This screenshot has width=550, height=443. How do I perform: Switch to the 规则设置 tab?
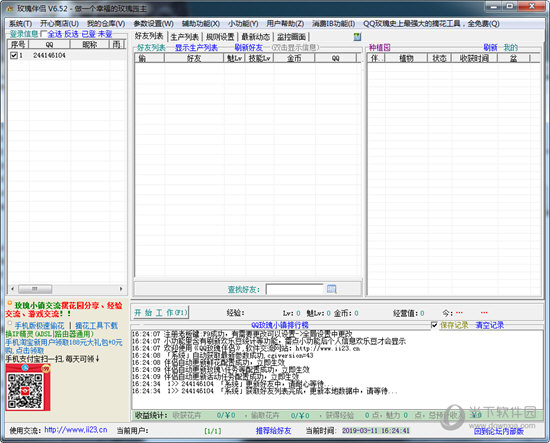pos(220,37)
